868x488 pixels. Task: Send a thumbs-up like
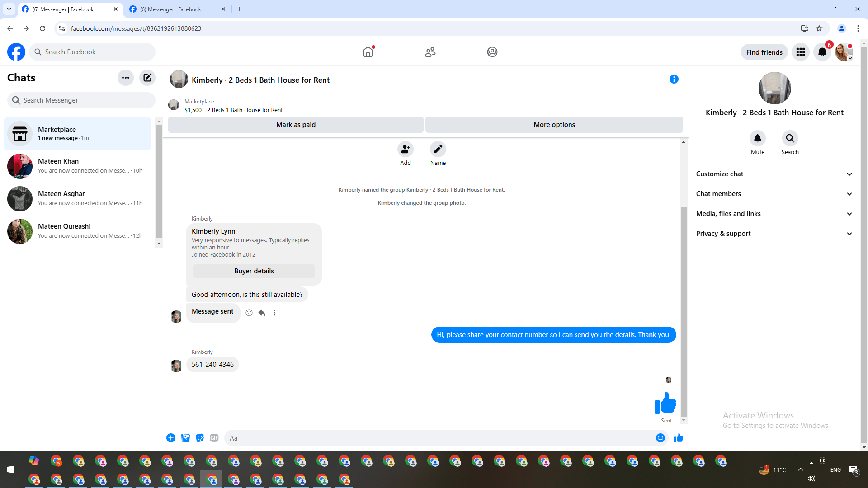[x=679, y=438]
